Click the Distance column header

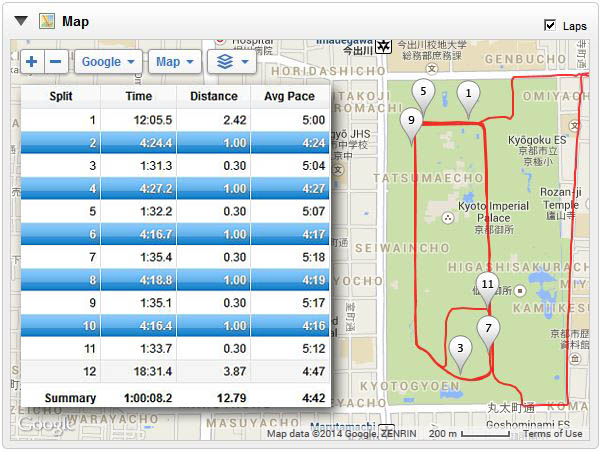coord(214,96)
